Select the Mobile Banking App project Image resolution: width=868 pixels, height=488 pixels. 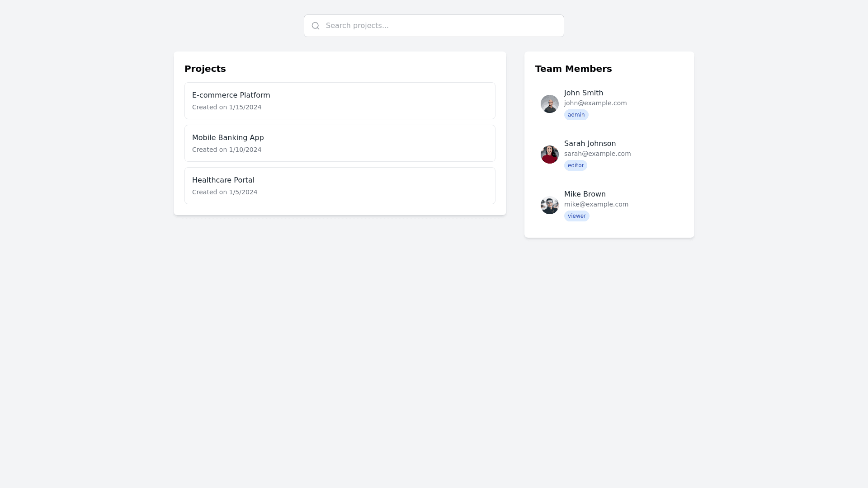(x=340, y=143)
